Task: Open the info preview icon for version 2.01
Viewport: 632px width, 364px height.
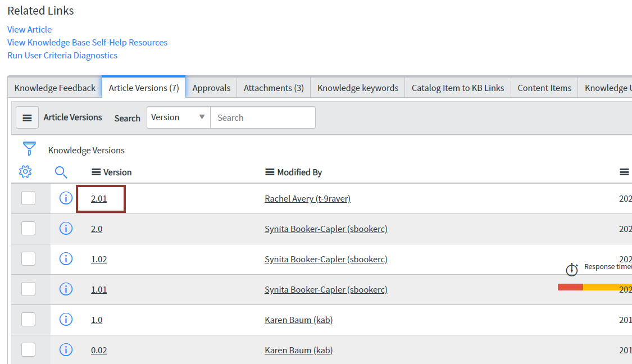Action: (66, 198)
